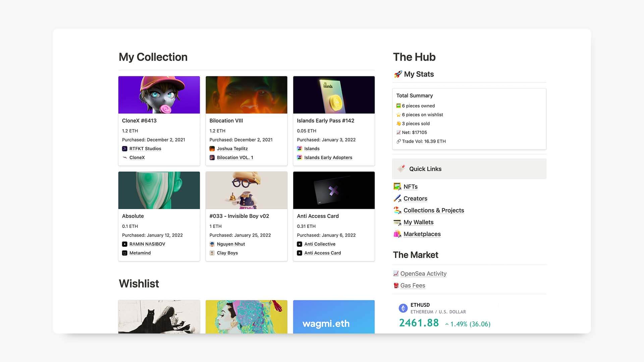Click the wagmi.eth wishlist thumbnail
The image size is (644, 362).
(334, 317)
